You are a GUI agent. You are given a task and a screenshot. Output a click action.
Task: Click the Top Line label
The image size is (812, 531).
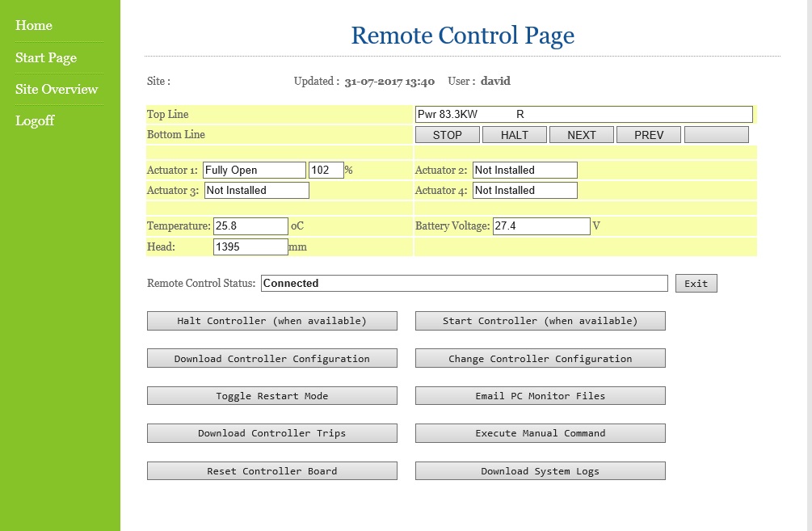coord(168,114)
